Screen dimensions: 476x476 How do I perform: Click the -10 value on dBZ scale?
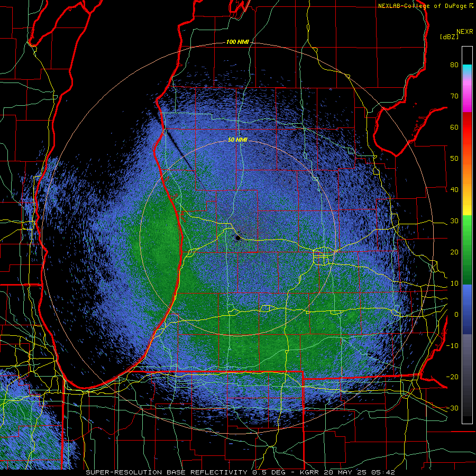[452, 346]
